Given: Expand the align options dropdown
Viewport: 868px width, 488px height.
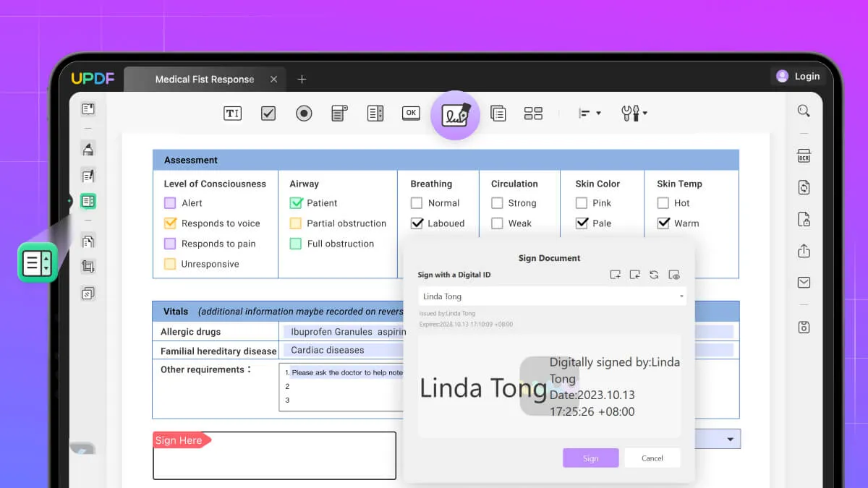Looking at the screenshot, I should [x=590, y=114].
